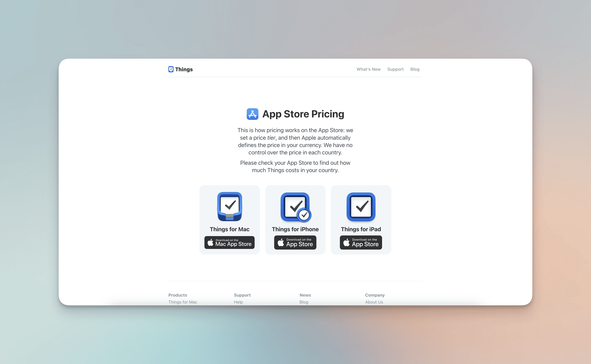Click Apple logo on iPad App Store badge
The width and height of the screenshot is (591, 364).
click(346, 242)
